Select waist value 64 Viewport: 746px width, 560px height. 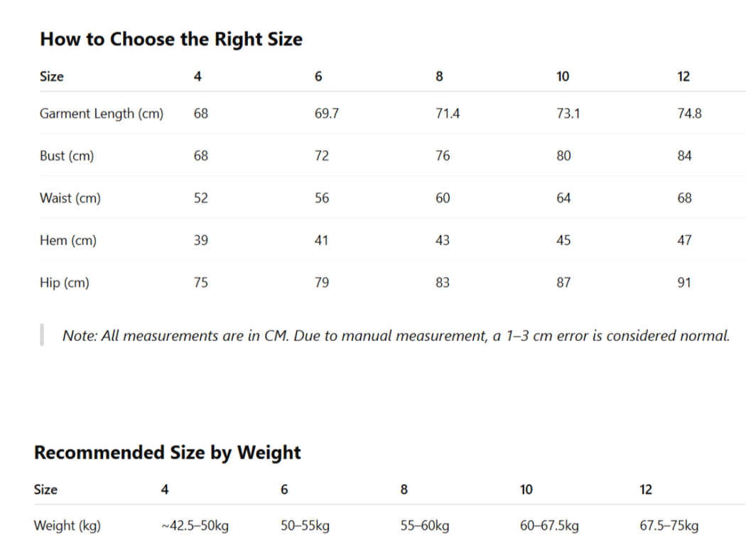[563, 198]
